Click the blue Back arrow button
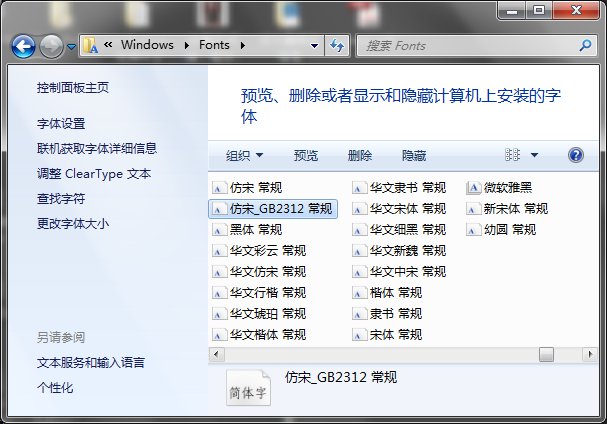The image size is (607, 424). click(x=23, y=46)
